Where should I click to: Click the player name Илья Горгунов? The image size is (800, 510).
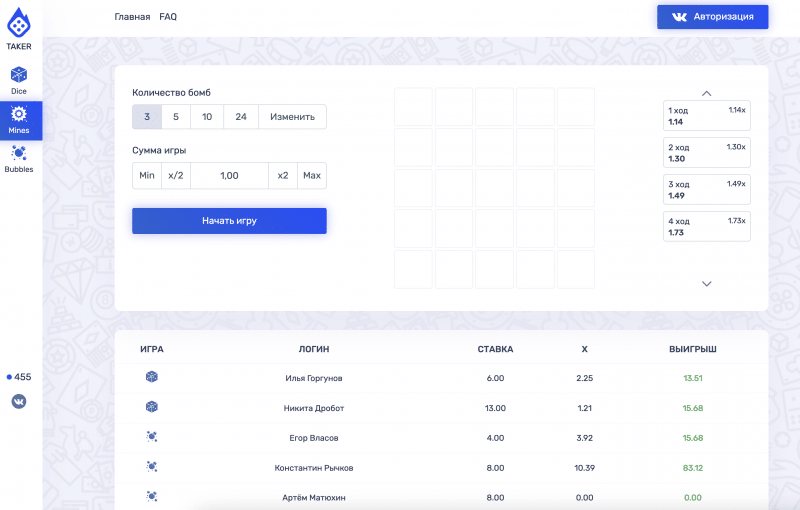coord(314,378)
